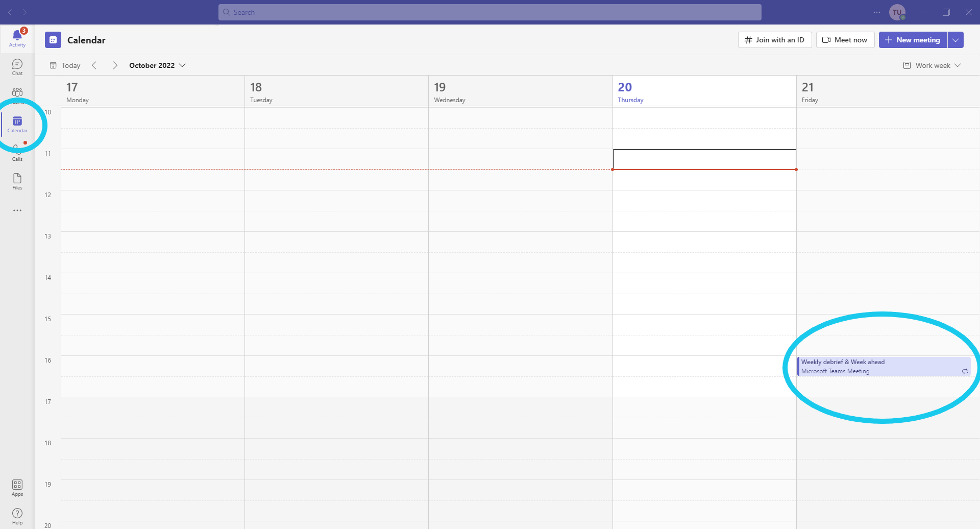This screenshot has width=980, height=529.
Task: Open Files in the sidebar
Action: coord(17,181)
